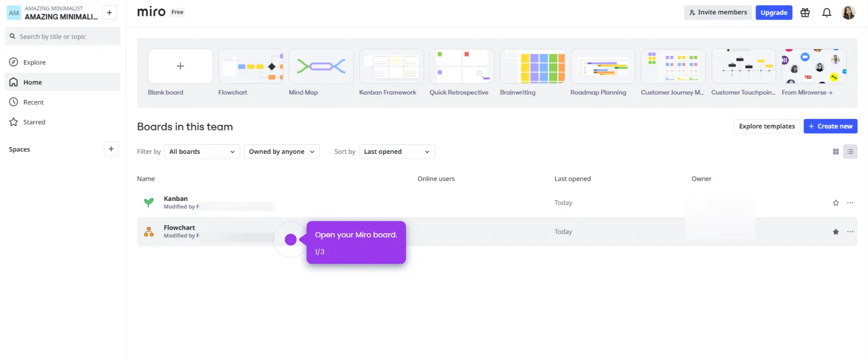Image resolution: width=868 pixels, height=360 pixels.
Task: Click the Spaces section label
Action: [20, 150]
